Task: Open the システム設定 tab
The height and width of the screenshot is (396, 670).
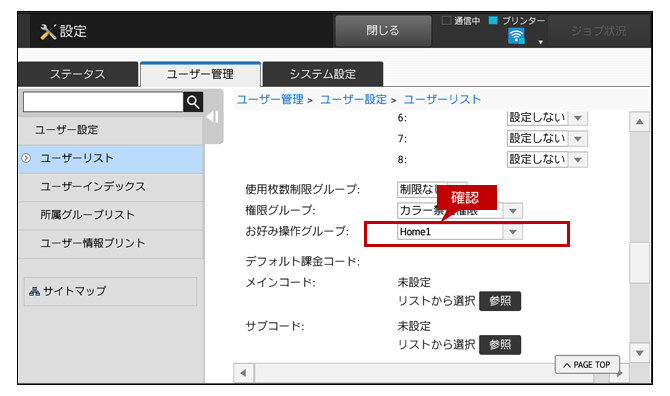Action: point(323,74)
